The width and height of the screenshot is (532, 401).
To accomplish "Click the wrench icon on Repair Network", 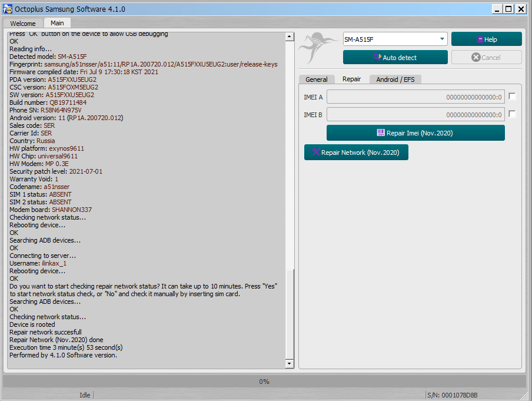I will tap(316, 152).
